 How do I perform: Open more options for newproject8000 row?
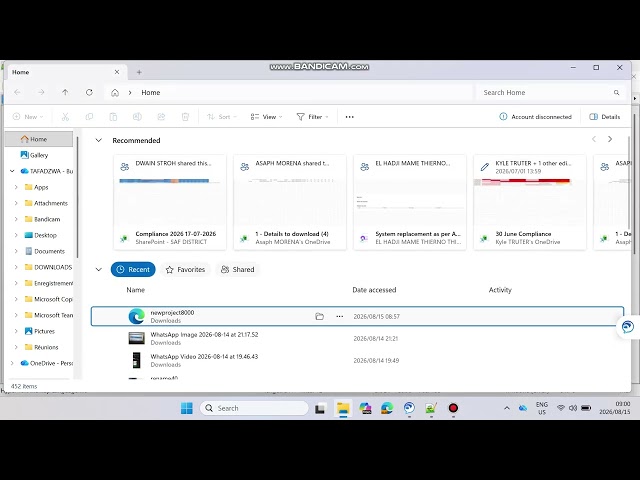(x=340, y=316)
